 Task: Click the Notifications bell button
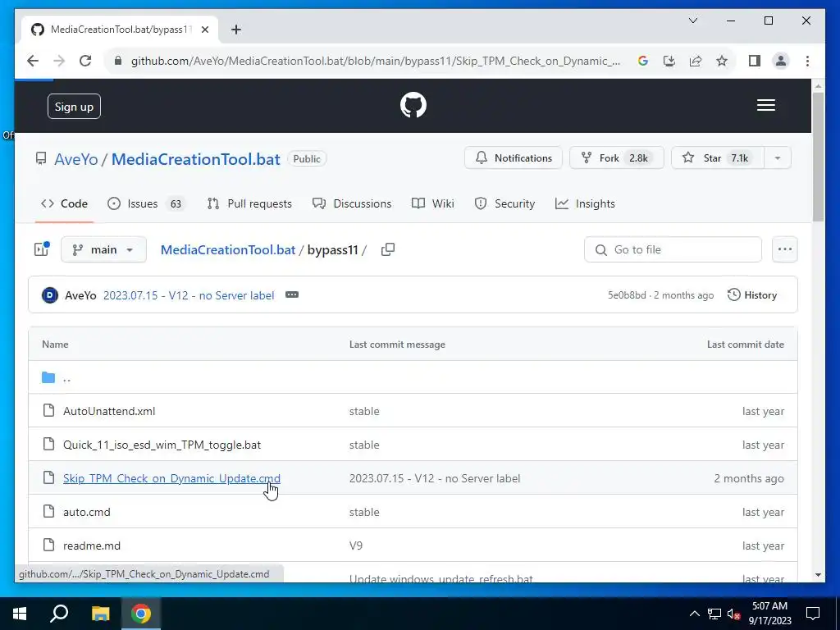[514, 158]
